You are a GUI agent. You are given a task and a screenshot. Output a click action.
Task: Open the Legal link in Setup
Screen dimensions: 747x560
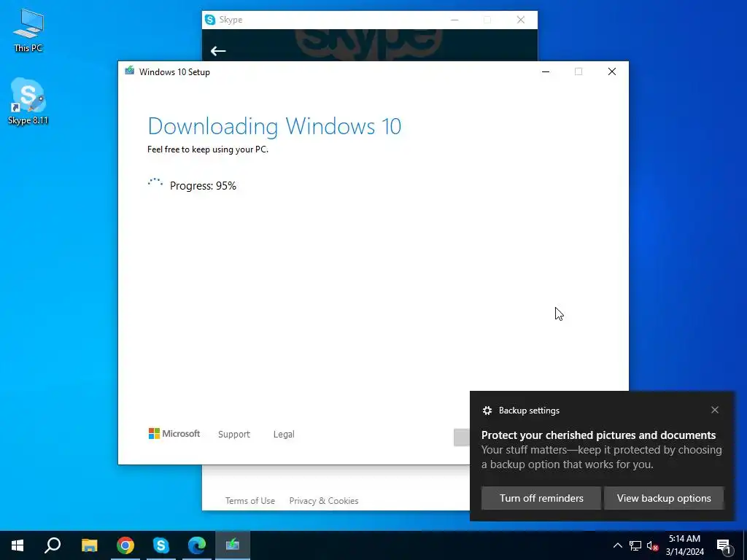click(x=284, y=435)
